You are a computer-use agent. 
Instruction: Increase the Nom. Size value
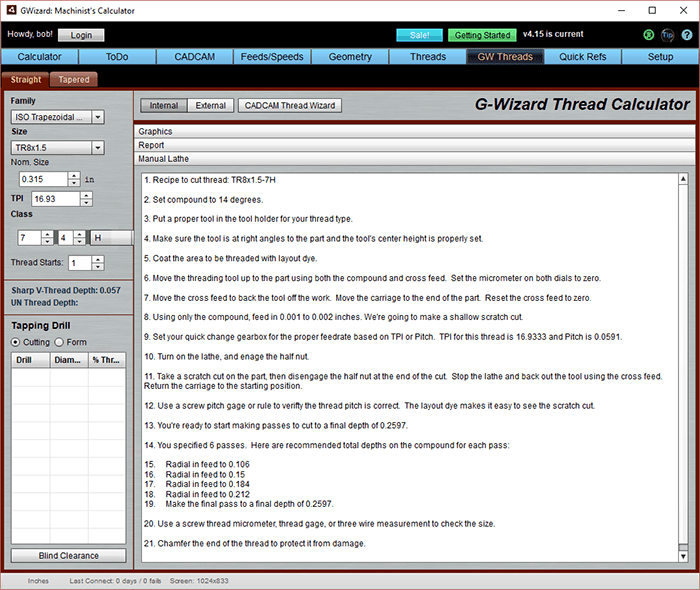click(x=74, y=176)
